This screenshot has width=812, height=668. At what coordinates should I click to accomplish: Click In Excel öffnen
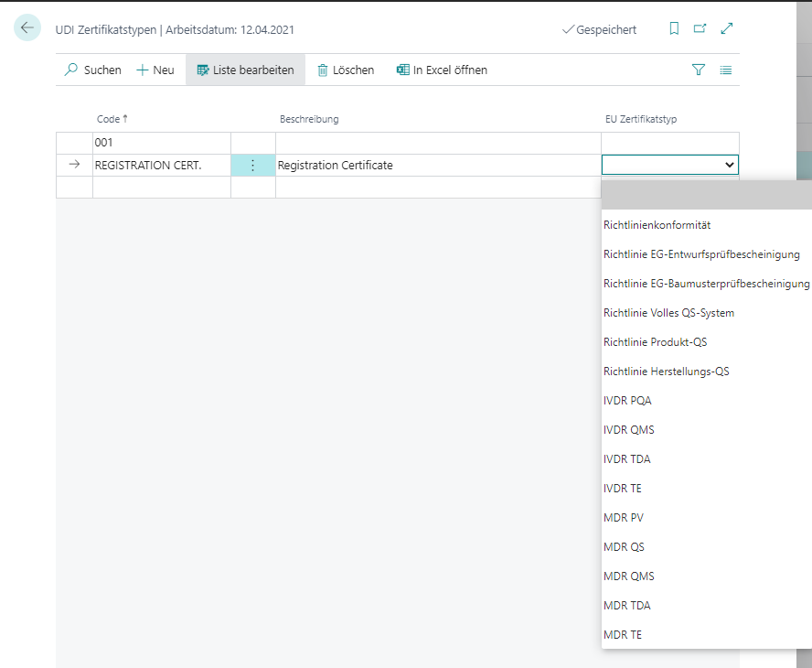coord(442,70)
